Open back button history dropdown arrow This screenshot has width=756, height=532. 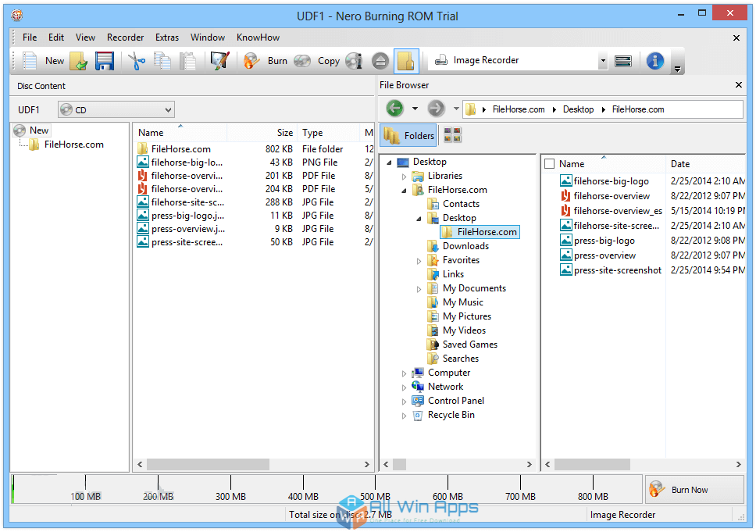pyautogui.click(x=415, y=109)
